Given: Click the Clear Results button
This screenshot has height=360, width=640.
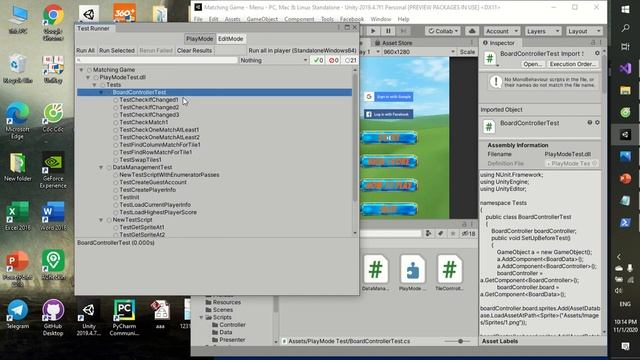Looking at the screenshot, I should pos(195,50).
